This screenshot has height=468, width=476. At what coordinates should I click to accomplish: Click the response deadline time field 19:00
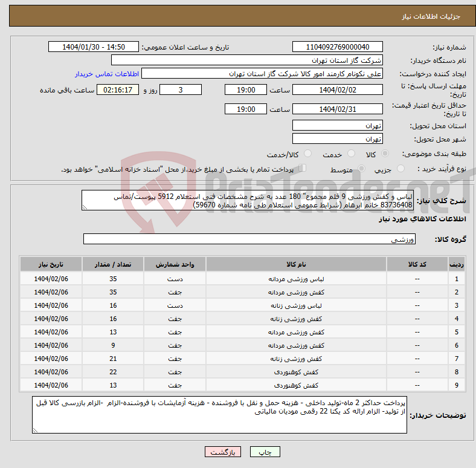tap(246, 89)
